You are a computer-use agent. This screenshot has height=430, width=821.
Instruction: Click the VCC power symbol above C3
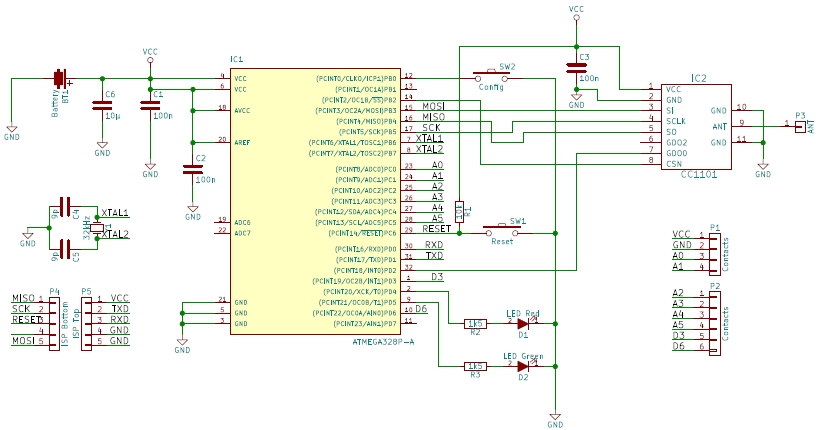click(x=576, y=13)
